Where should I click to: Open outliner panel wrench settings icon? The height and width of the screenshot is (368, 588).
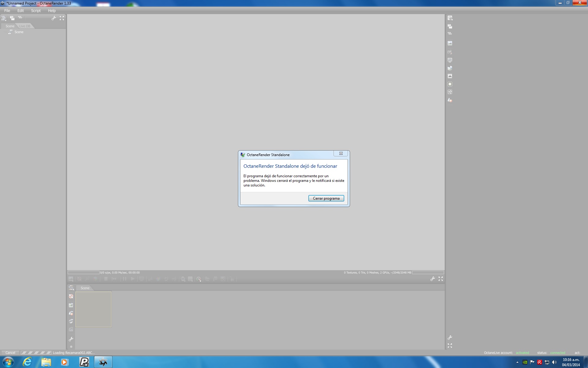point(54,18)
